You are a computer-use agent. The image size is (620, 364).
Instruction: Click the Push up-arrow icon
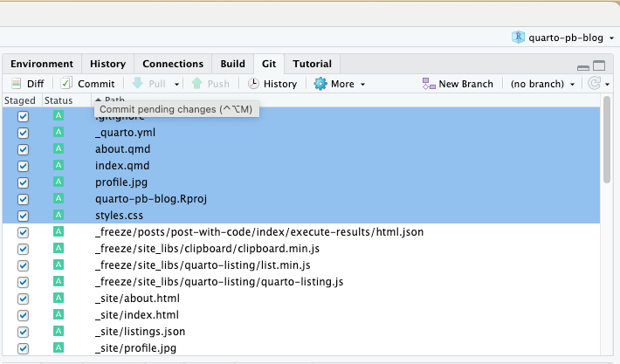click(196, 83)
